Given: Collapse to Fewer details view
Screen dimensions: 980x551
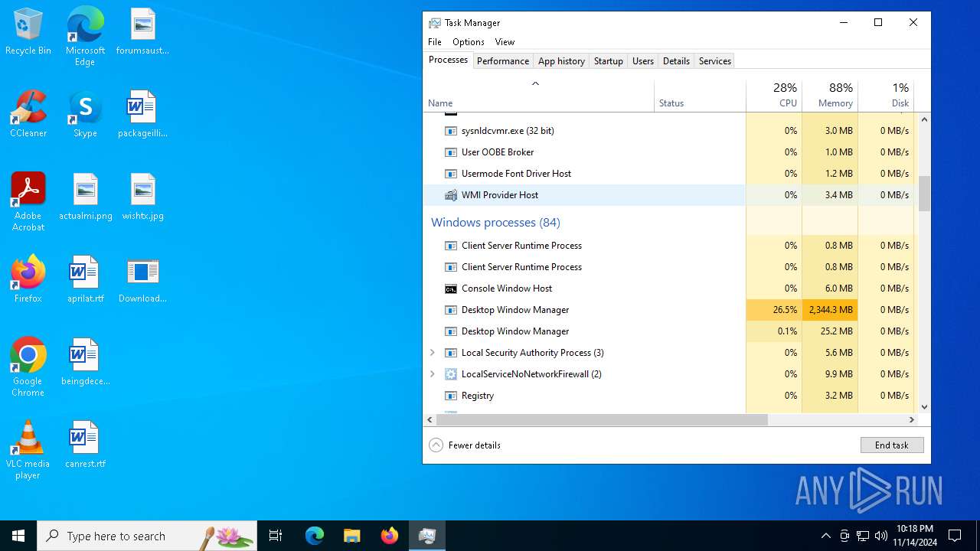Looking at the screenshot, I should click(x=465, y=445).
